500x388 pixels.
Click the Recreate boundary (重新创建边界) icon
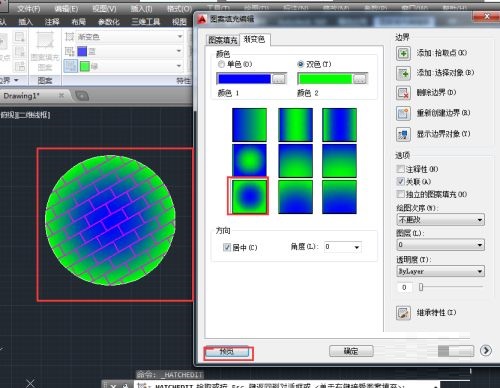tap(403, 113)
